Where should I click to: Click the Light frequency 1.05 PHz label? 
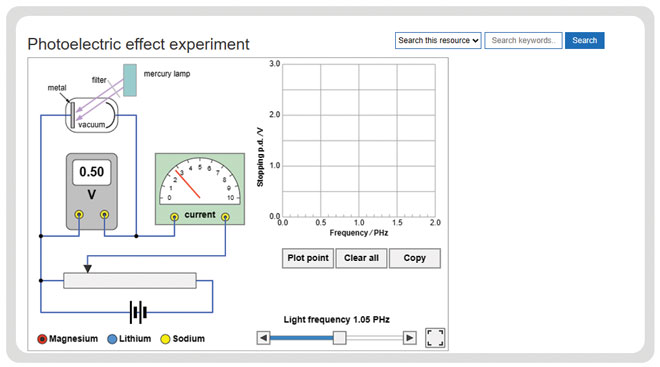click(x=336, y=319)
